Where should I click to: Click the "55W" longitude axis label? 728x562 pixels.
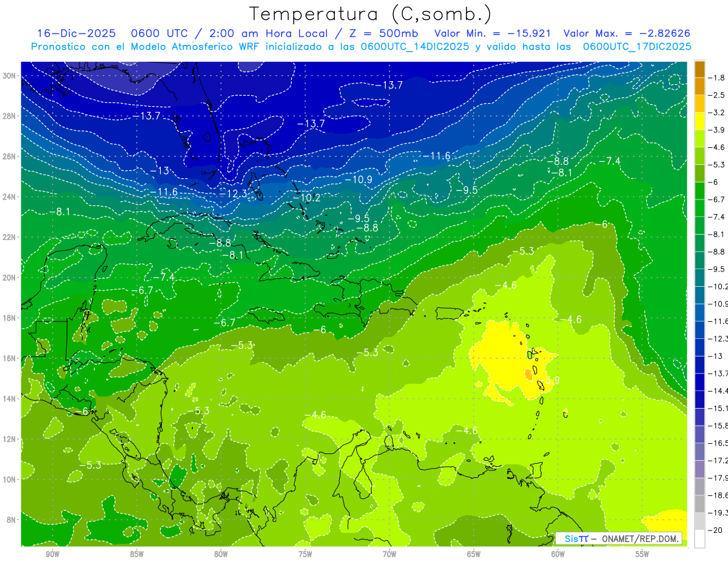642,554
